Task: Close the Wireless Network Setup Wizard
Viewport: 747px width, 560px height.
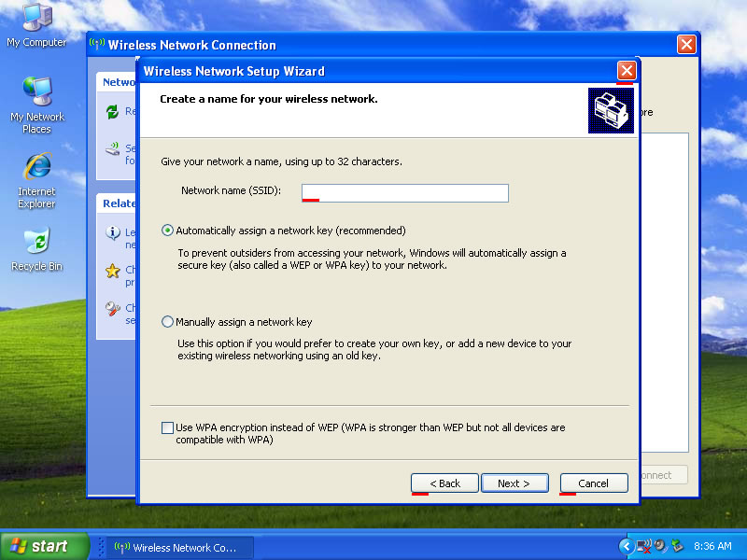Action: coord(627,71)
